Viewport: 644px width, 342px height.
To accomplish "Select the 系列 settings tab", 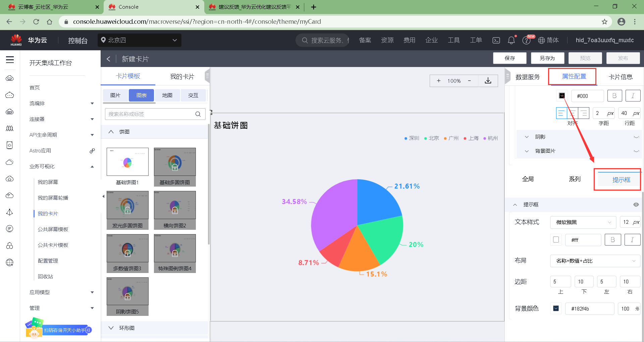I will pos(575,179).
